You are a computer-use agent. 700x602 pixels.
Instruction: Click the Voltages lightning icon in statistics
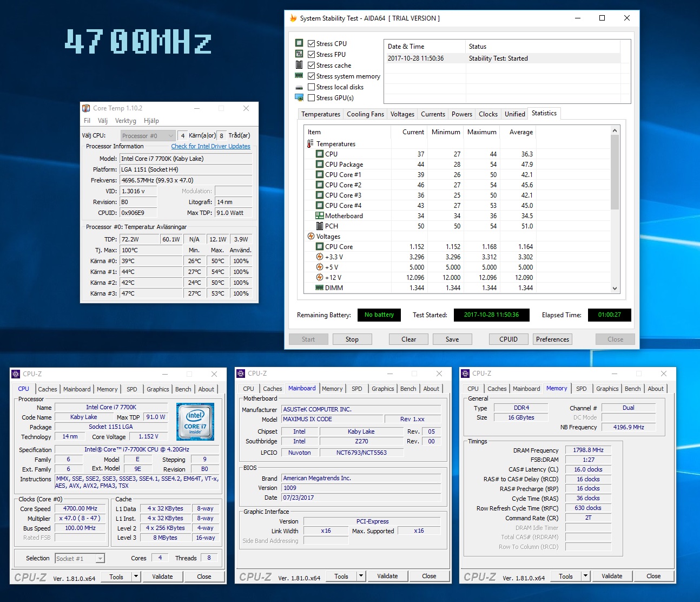(311, 237)
